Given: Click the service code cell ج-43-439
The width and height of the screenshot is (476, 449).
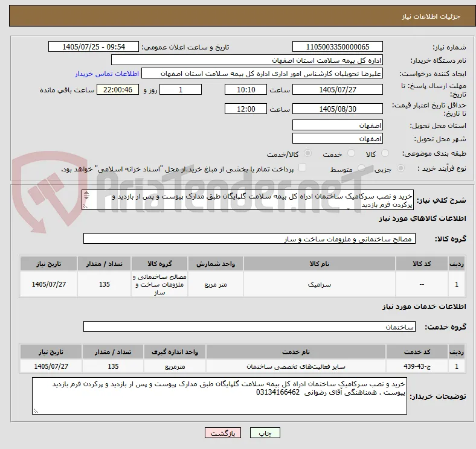Looking at the screenshot, I should [x=417, y=366].
